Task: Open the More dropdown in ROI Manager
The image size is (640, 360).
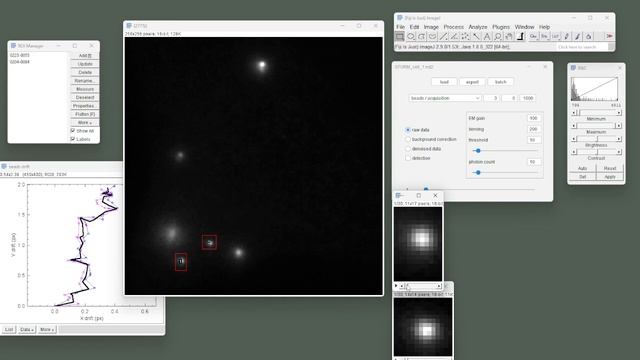Action: click(85, 122)
